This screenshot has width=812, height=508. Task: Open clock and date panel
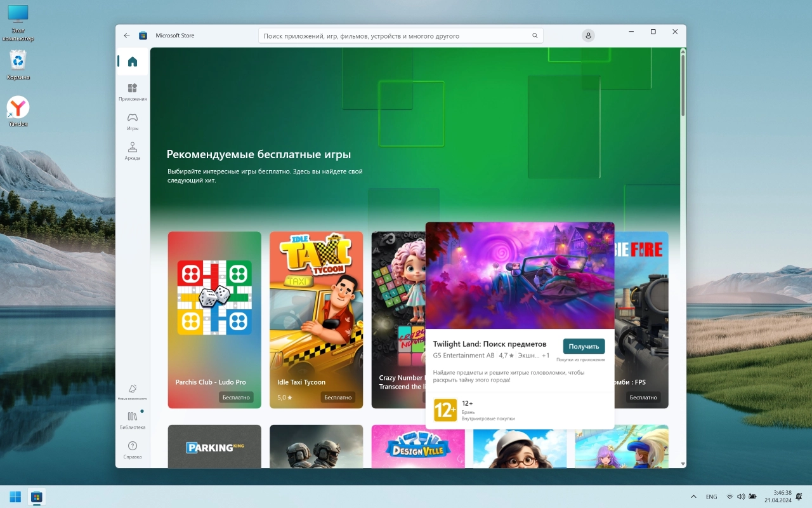pos(778,497)
